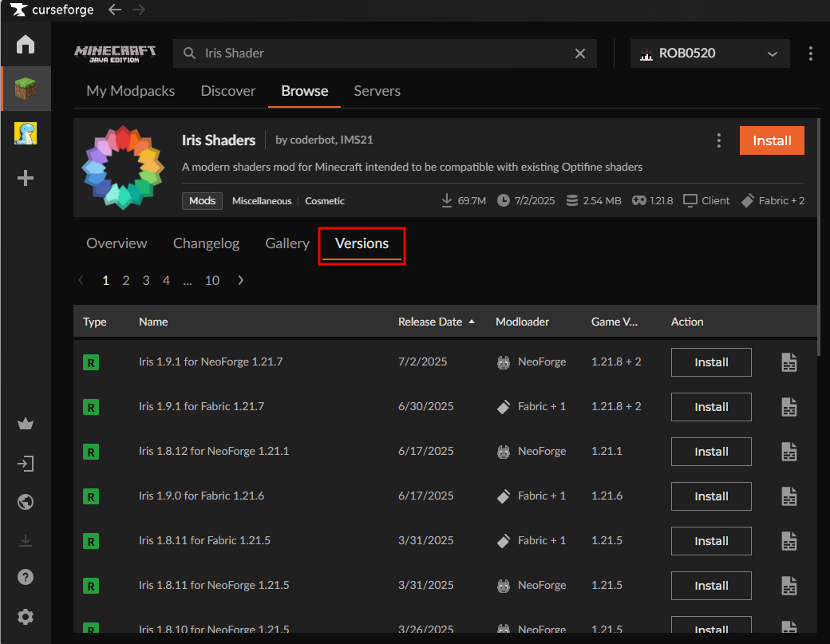The image size is (830, 644).
Task: View changelog file for Iris 1.8.11 NeoForge 1.21.5
Action: click(x=788, y=586)
